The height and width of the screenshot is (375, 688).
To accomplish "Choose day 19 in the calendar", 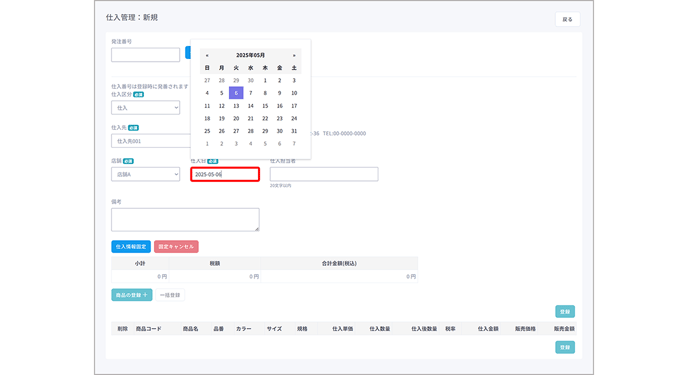I will tap(222, 118).
